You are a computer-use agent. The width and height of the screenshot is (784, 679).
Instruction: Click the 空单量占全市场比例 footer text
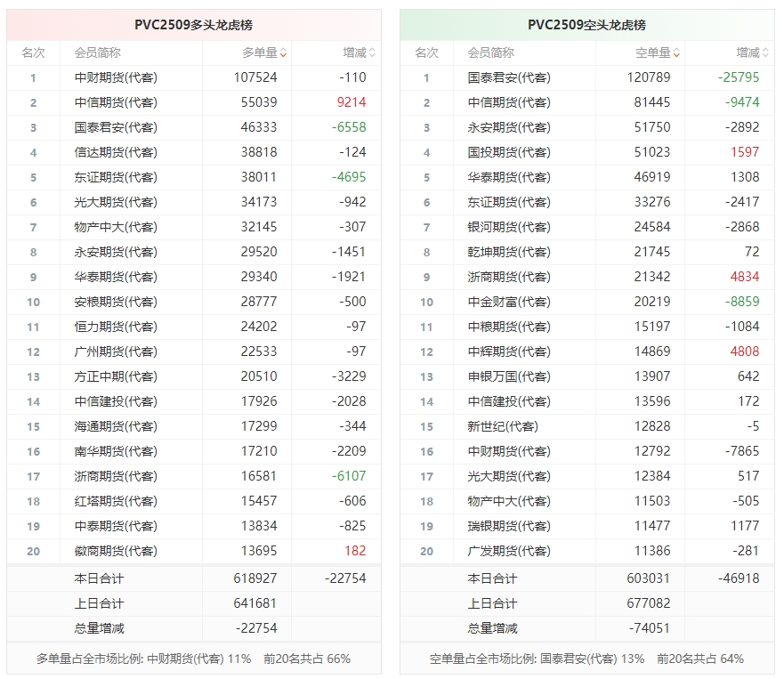(x=587, y=659)
